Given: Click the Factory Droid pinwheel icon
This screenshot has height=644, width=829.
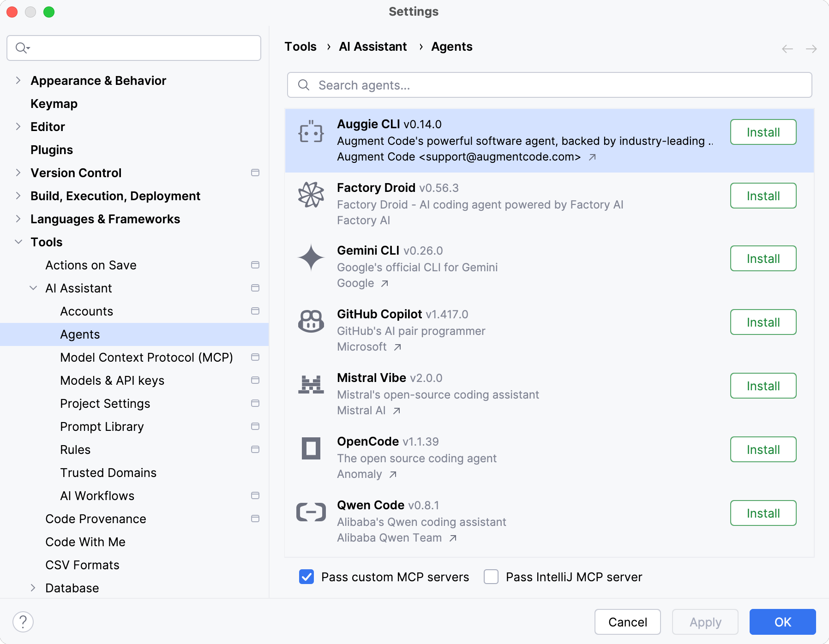Looking at the screenshot, I should point(311,195).
